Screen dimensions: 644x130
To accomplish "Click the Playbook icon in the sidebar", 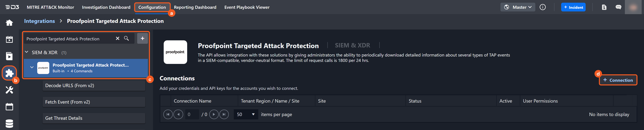I will [x=9, y=56].
